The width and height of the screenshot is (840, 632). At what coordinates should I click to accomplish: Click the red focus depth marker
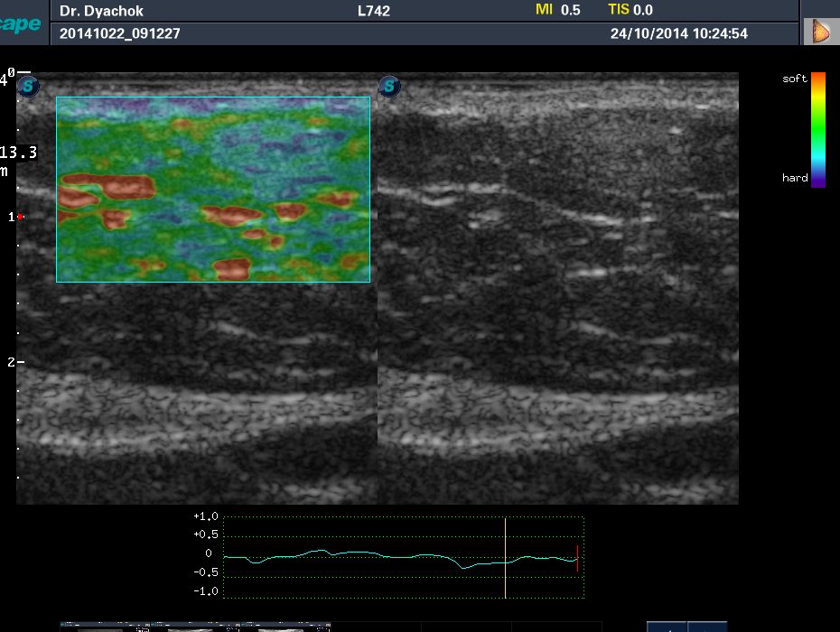[21, 217]
